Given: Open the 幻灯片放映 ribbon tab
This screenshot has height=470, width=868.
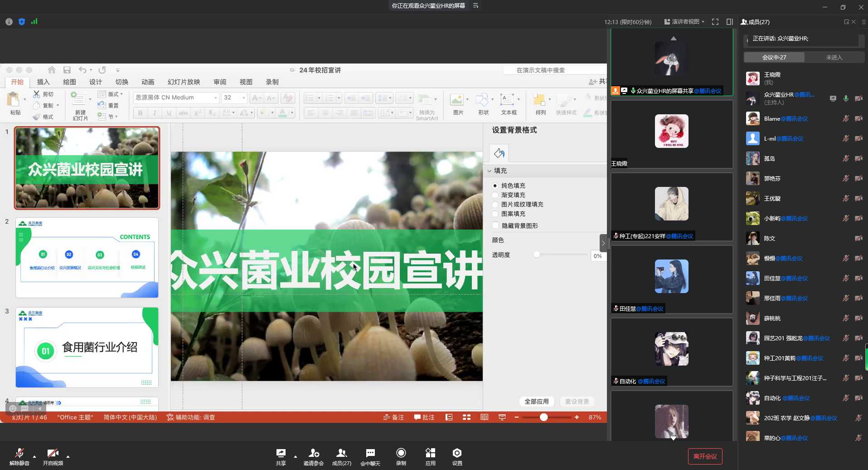Looking at the screenshot, I should tap(184, 82).
